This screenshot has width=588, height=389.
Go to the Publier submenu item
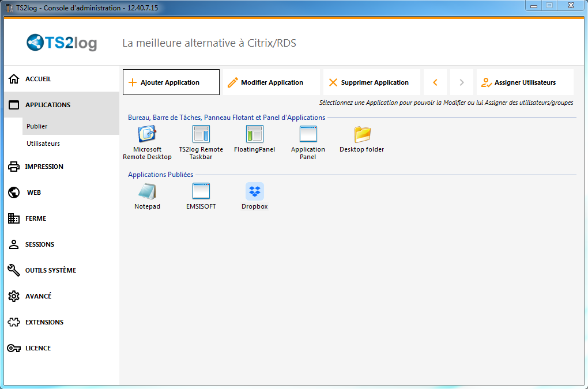pos(71,126)
